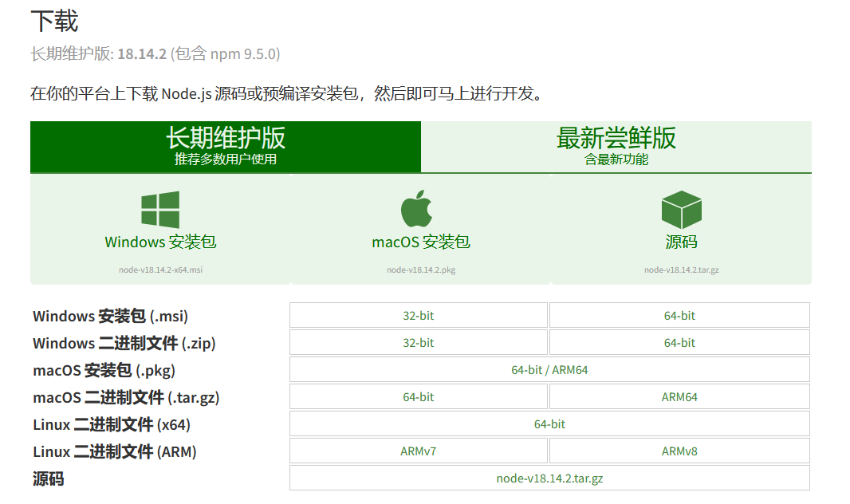This screenshot has height=504, width=850.
Task: Click the Windows 二进制文件 (.zip) row label
Action: 124,343
